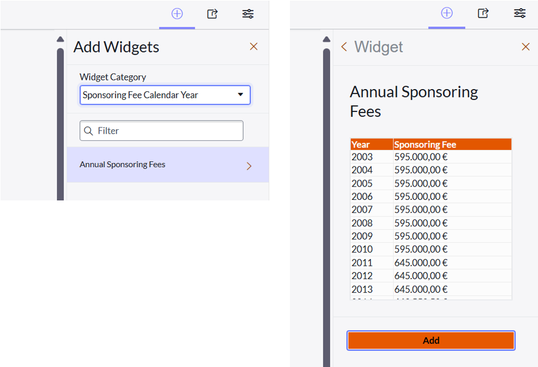Click the dropdown arrow of Sponsoring Fee Calendar Year
This screenshot has width=538, height=367.
241,95
